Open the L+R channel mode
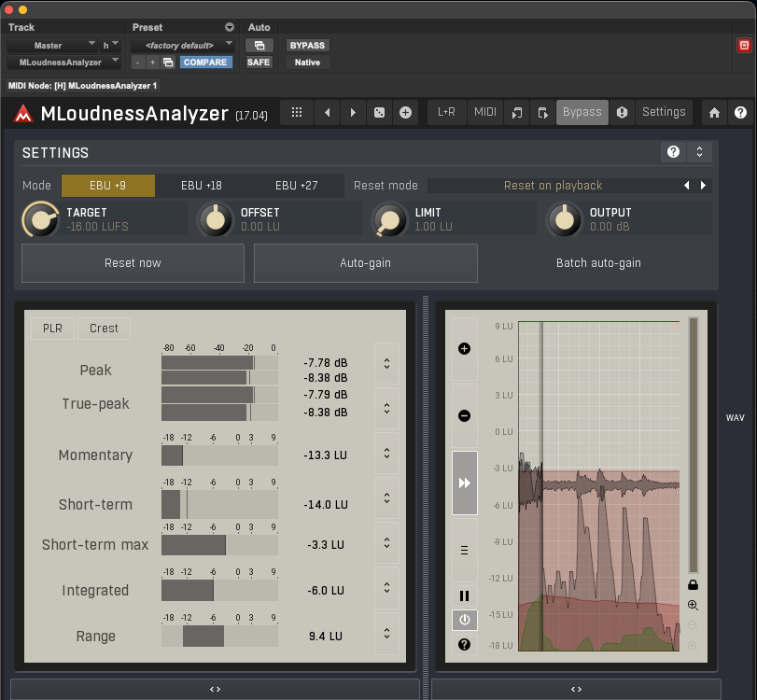 pos(446,112)
